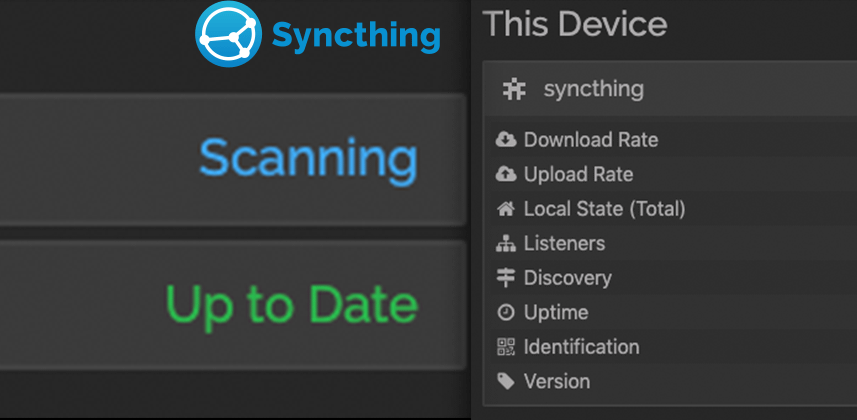Click the This Device heading
Screen dimensions: 857x420
[575, 24]
